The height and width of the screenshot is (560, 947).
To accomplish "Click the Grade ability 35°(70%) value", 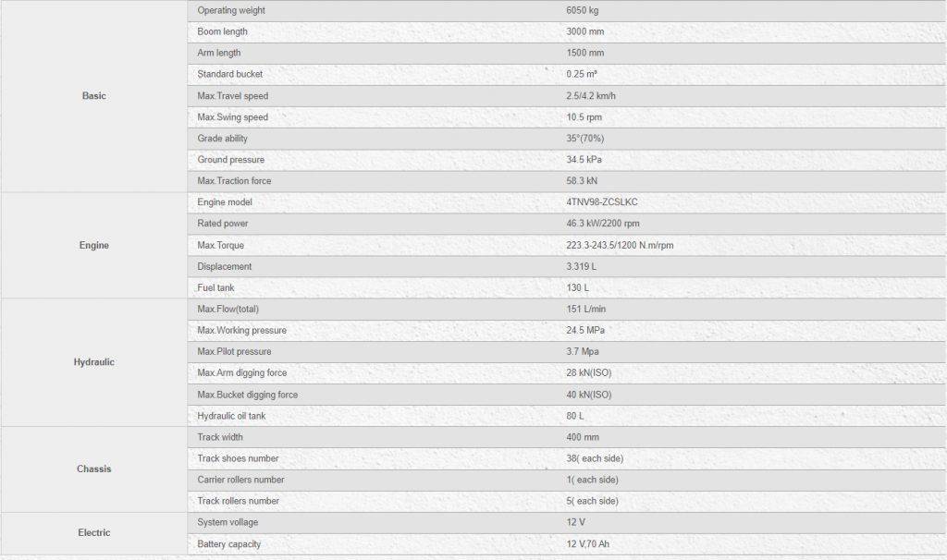I will point(585,139).
